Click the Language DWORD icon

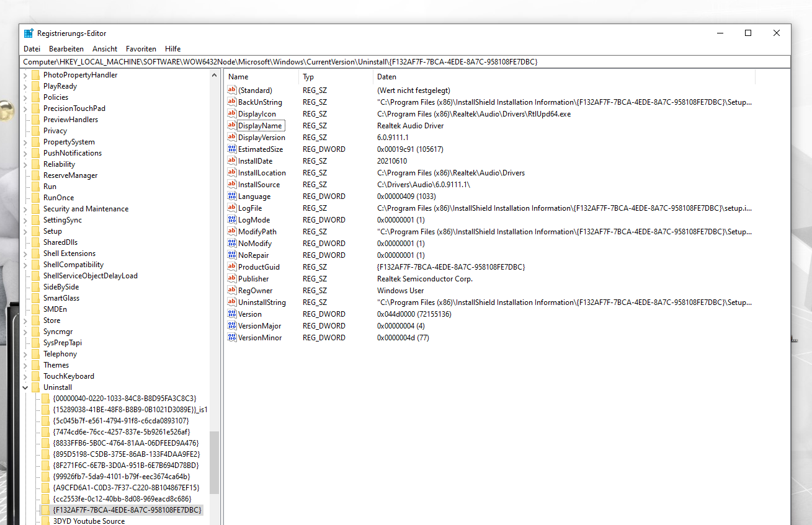tap(232, 196)
